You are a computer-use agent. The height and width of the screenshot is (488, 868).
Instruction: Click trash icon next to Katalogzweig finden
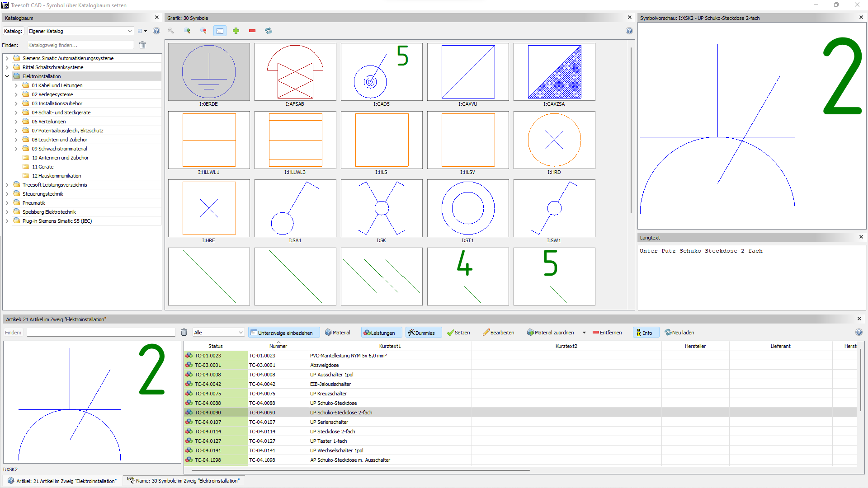click(142, 45)
